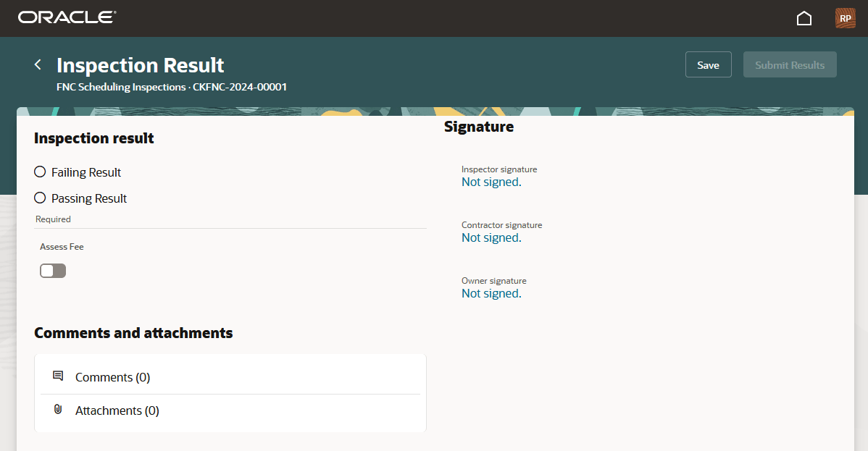Click the Oracle logo
The width and height of the screenshot is (868, 451).
(x=66, y=17)
